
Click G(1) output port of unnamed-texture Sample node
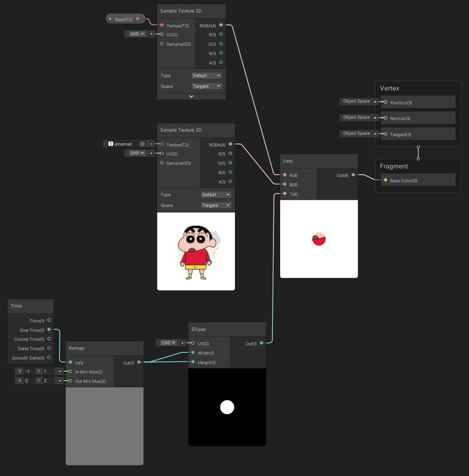(x=230, y=163)
